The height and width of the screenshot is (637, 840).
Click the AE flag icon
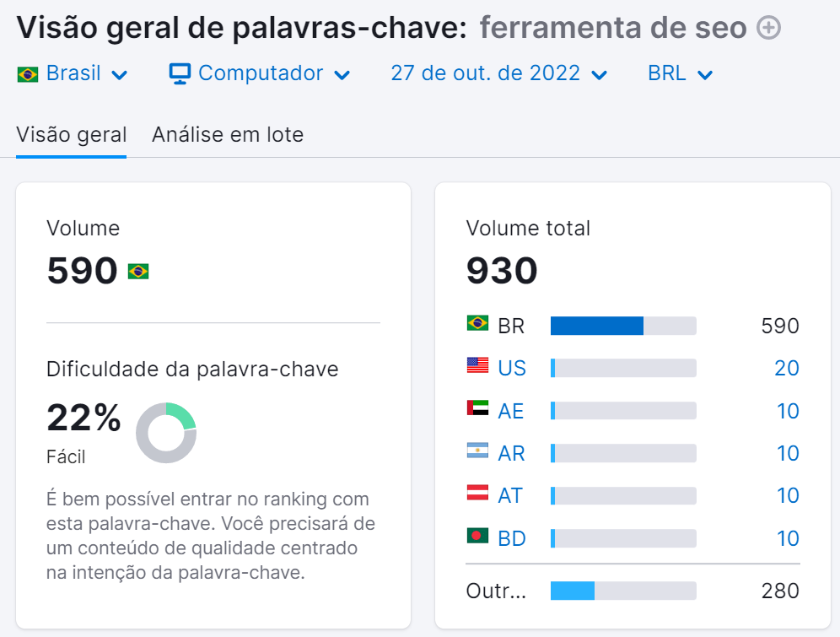(477, 410)
